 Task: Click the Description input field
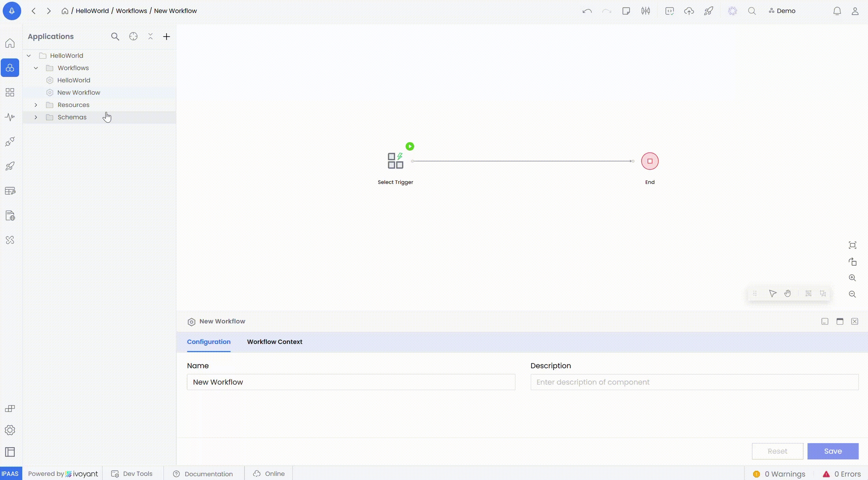point(694,382)
